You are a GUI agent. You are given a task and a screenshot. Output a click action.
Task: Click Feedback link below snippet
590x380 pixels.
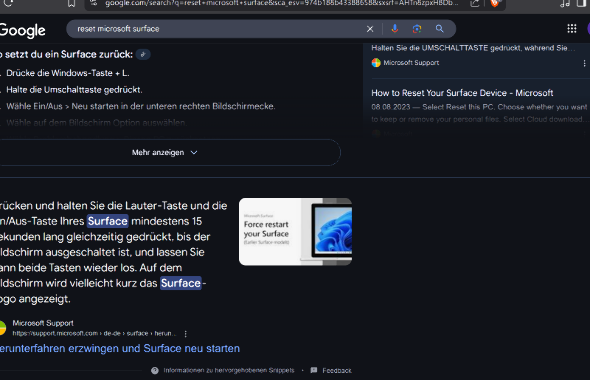click(337, 371)
